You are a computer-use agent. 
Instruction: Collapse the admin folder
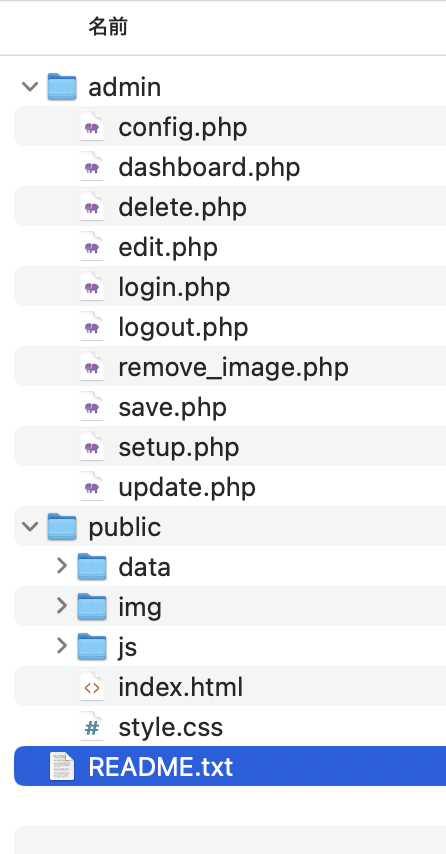(30, 87)
